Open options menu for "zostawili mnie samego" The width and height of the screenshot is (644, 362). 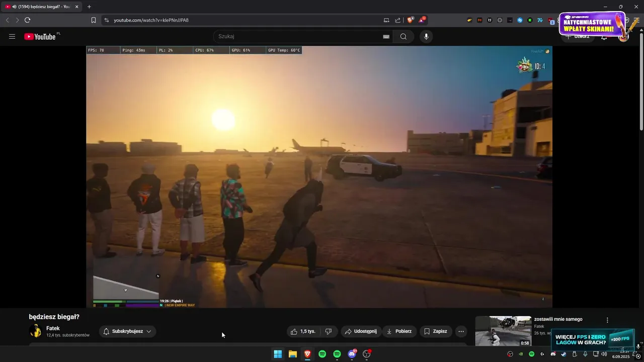point(607,320)
